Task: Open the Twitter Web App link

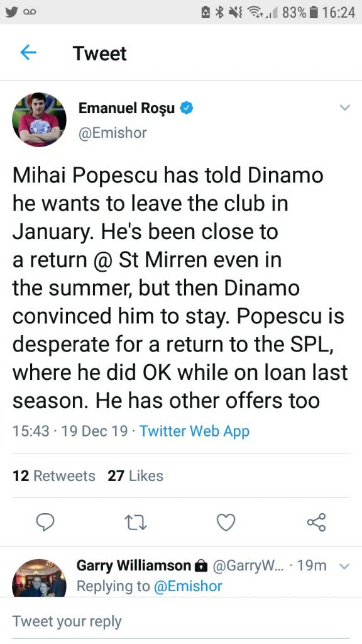Action: click(x=195, y=431)
